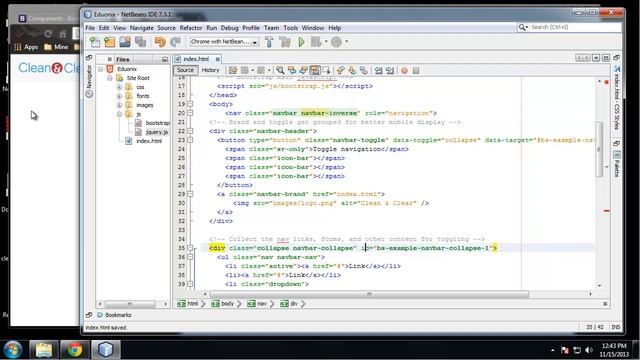Click the Shift Line Left icon

tap(378, 71)
